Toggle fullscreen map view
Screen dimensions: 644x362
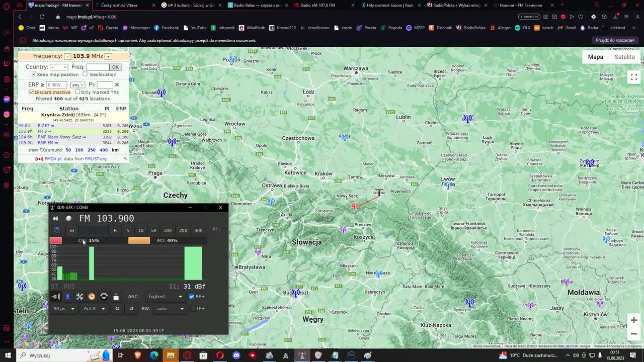pos(634,77)
